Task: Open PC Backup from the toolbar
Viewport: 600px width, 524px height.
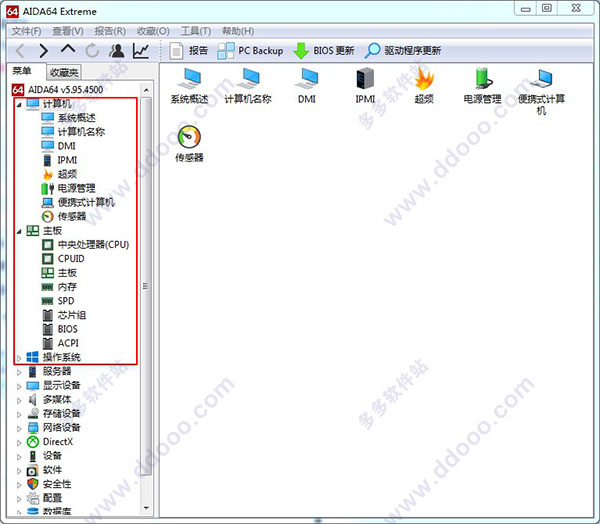Action: coord(250,51)
